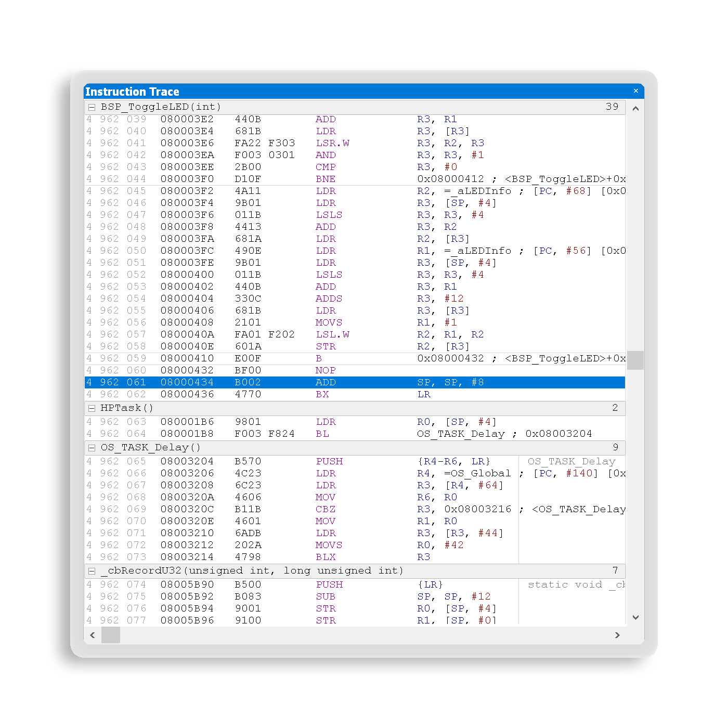Screen dimensions: 728x728
Task: Collapse the _cbRecordU32 function group
Action: point(92,571)
